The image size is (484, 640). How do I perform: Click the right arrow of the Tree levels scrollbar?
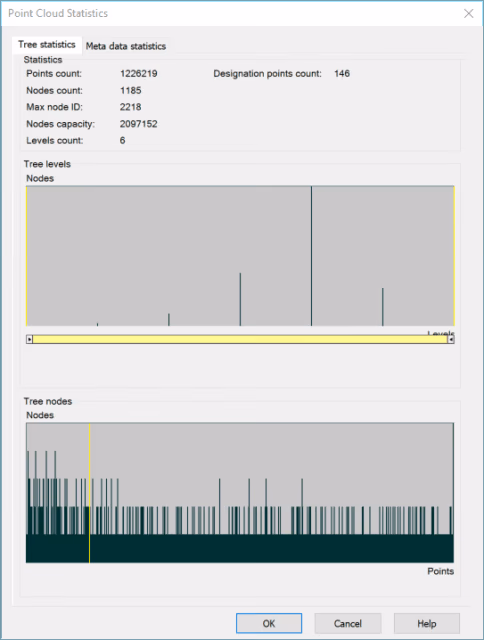(451, 339)
